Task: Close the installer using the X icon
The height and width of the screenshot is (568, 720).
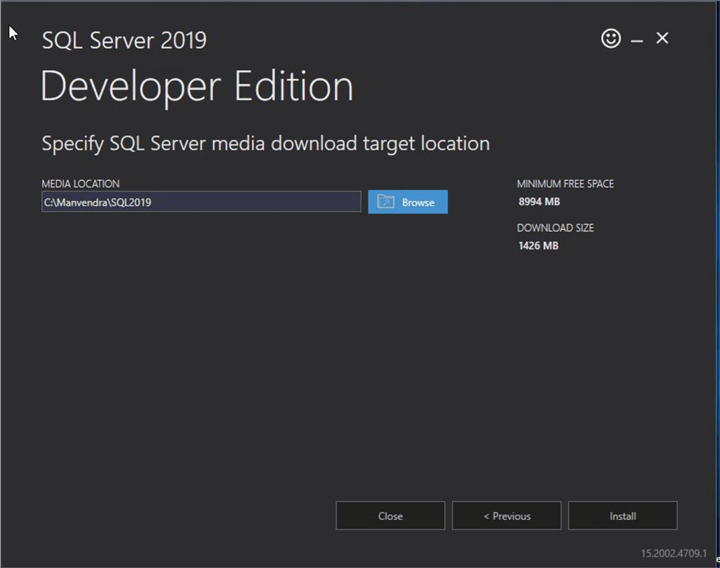Action: (662, 39)
